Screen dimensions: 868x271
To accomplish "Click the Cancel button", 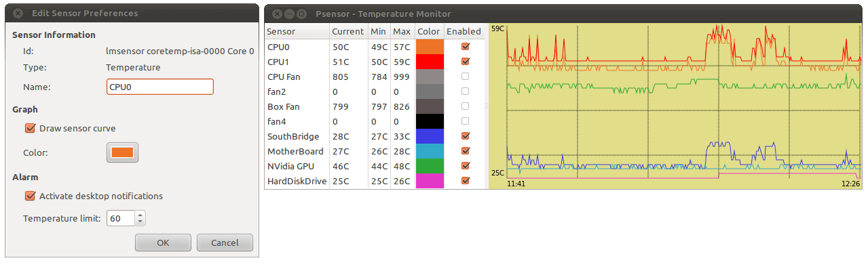I will [225, 243].
